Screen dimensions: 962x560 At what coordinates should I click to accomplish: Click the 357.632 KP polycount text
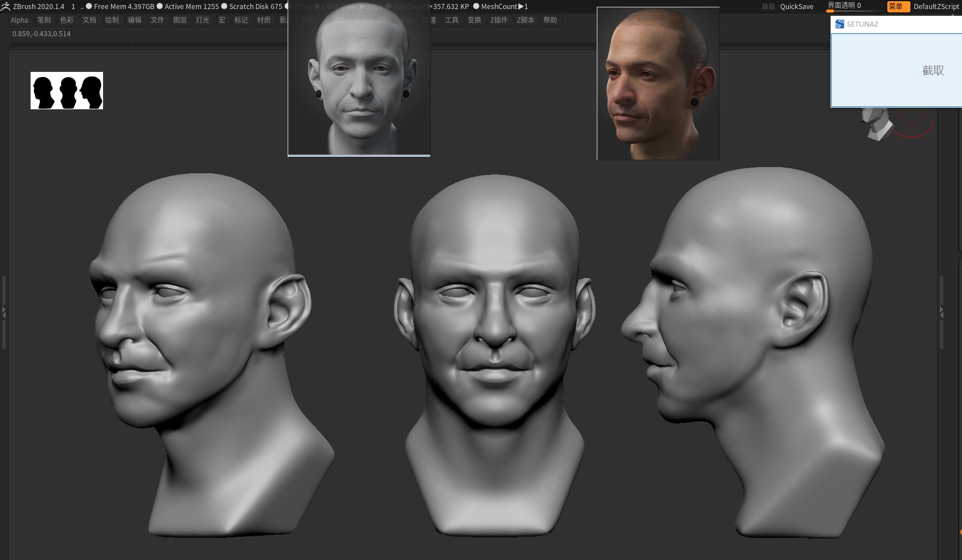[451, 7]
